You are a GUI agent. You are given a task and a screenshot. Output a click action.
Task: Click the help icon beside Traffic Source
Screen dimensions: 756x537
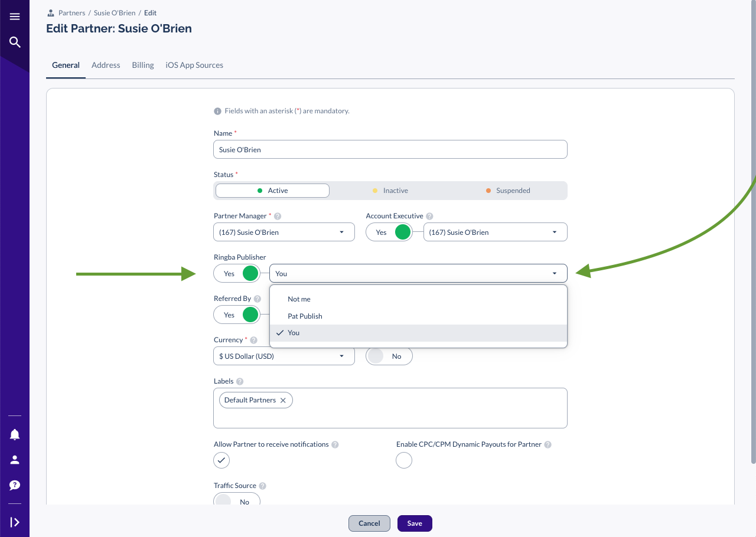(x=262, y=486)
